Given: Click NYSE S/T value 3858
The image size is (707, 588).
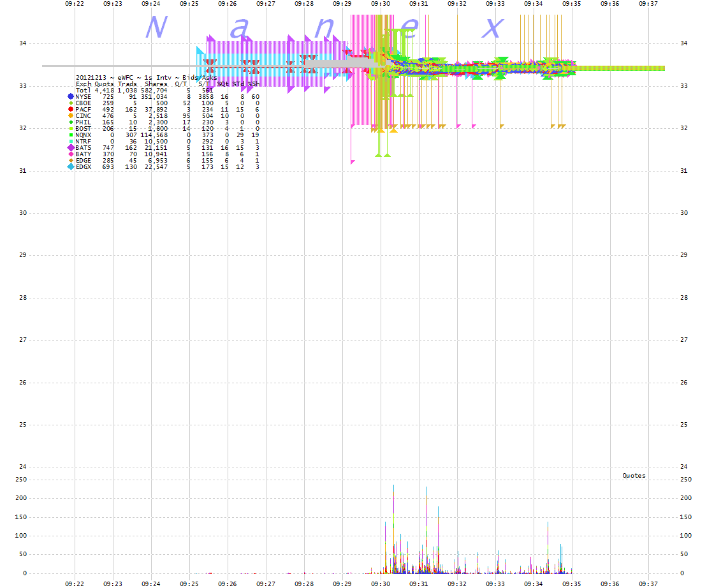Looking at the screenshot, I should 206,96.
